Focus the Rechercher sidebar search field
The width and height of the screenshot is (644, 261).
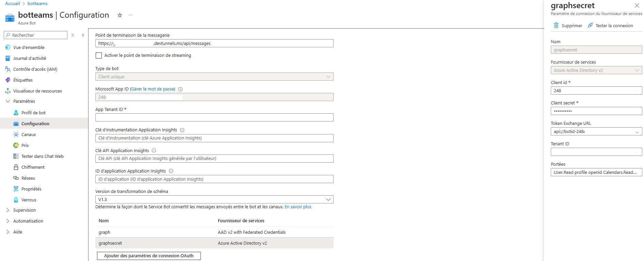35,35
